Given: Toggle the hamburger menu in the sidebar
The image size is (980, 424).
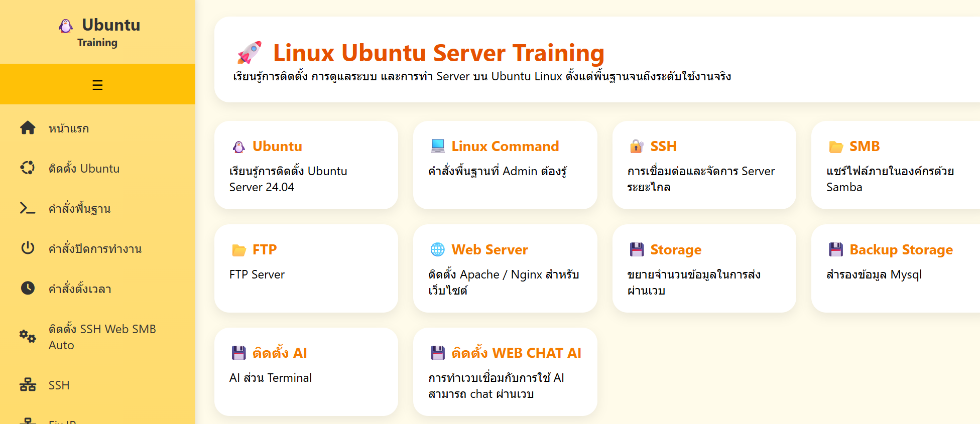Looking at the screenshot, I should coord(97,85).
